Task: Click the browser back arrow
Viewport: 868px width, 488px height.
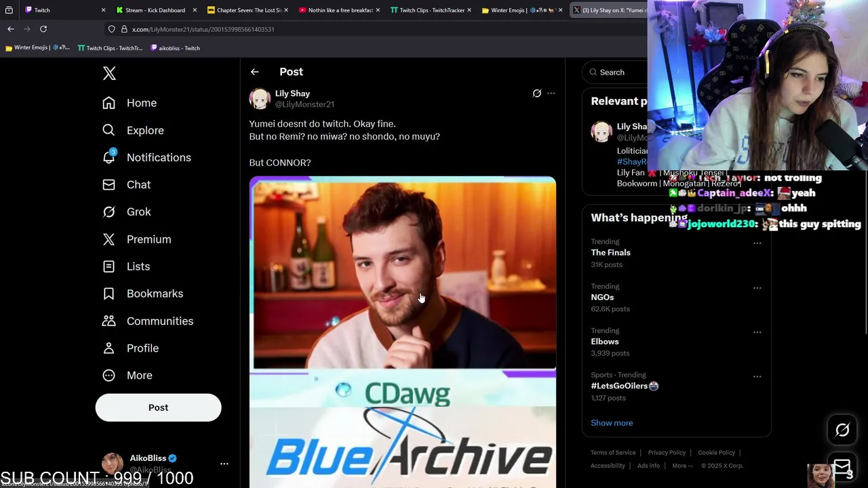Action: pos(11,29)
